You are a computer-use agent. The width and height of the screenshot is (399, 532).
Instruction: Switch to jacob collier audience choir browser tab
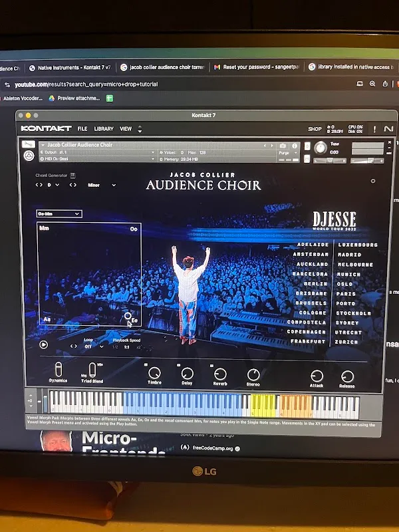point(163,68)
